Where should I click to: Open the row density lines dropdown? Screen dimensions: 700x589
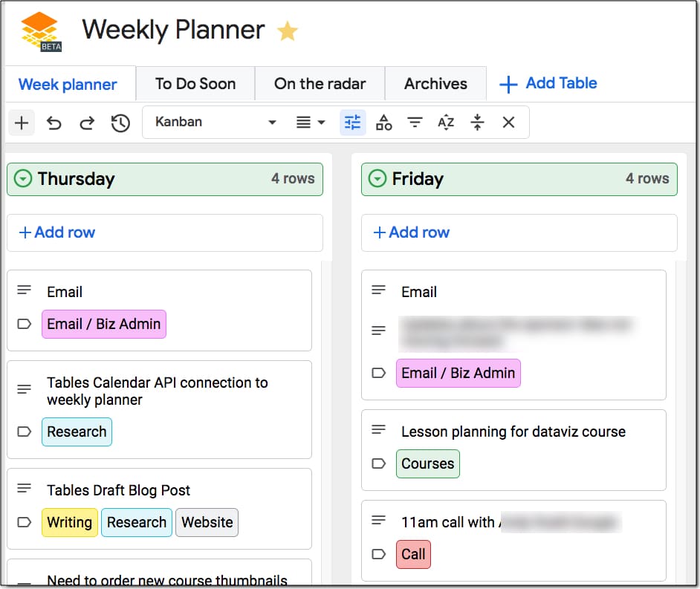coord(311,122)
